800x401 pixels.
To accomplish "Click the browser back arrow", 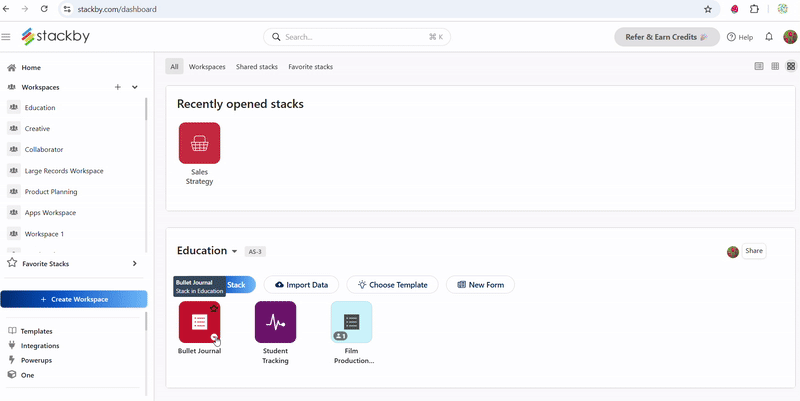I will [6, 9].
